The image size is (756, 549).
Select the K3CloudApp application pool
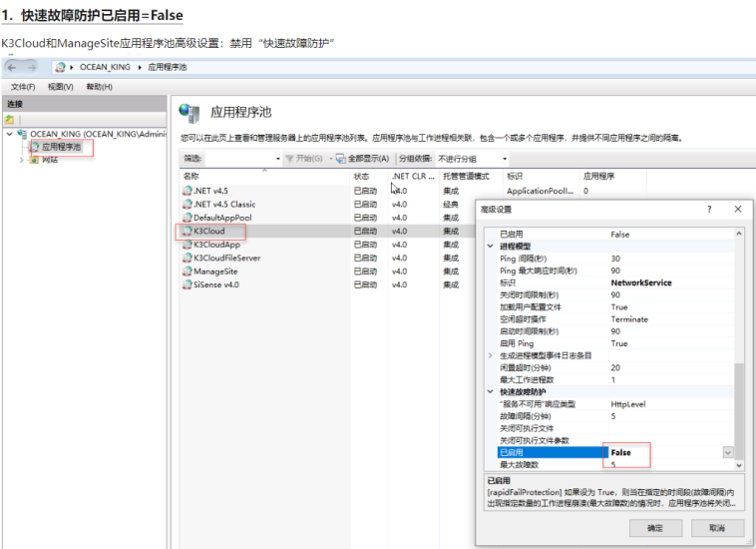pos(215,244)
